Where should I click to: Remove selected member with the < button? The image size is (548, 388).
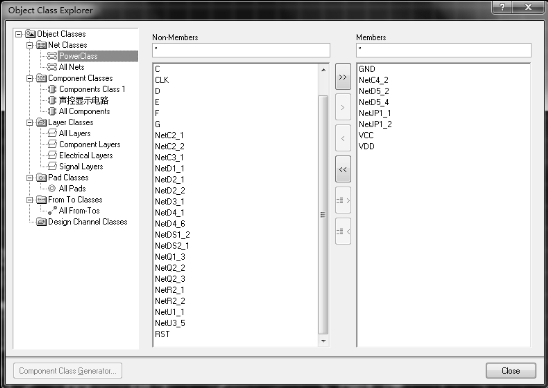pyautogui.click(x=342, y=138)
